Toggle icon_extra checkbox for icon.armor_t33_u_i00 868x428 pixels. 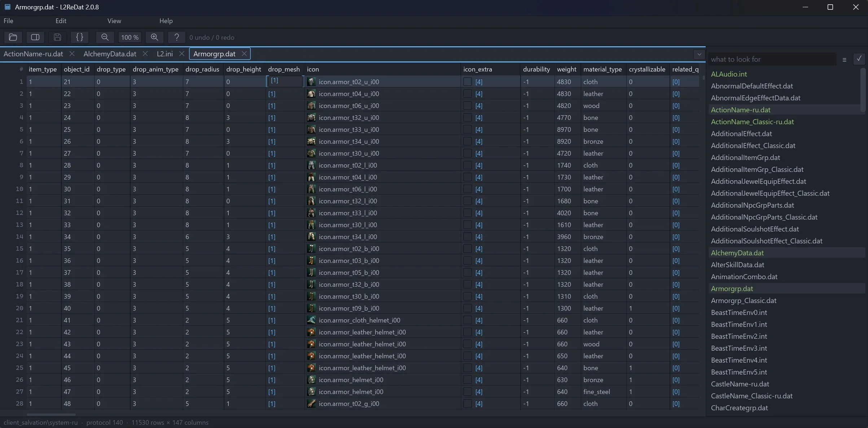[468, 129]
